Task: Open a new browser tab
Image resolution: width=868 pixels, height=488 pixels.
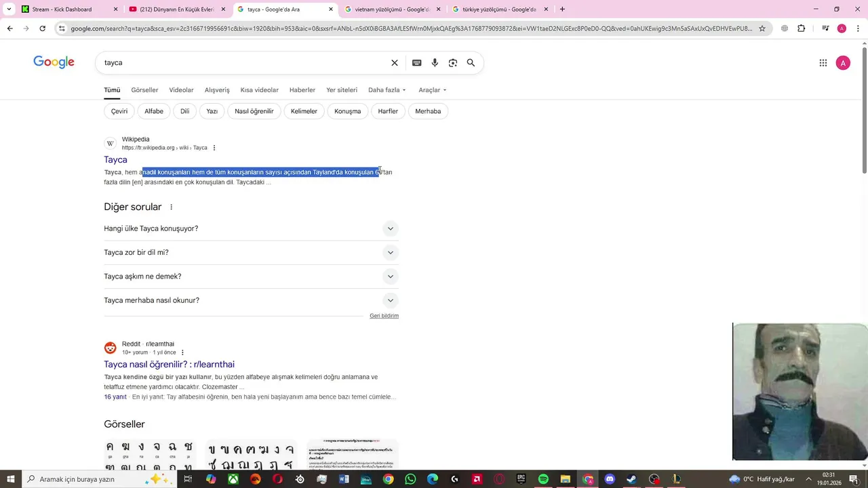Action: coord(562,9)
